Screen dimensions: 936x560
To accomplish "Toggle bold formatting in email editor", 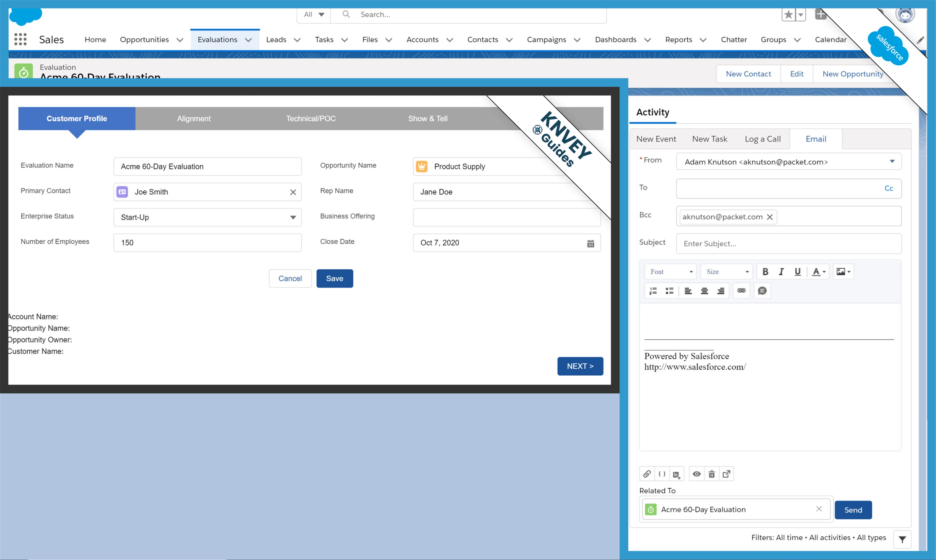I will 765,272.
